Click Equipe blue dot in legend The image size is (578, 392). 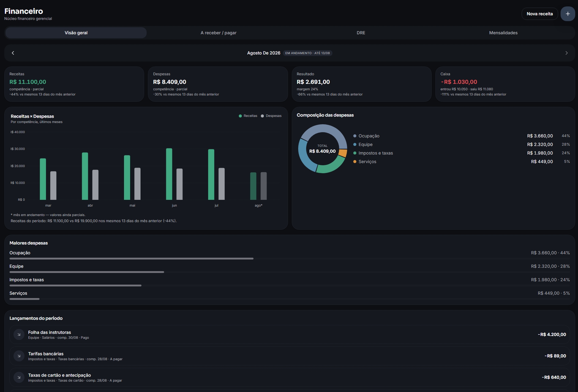(x=355, y=144)
